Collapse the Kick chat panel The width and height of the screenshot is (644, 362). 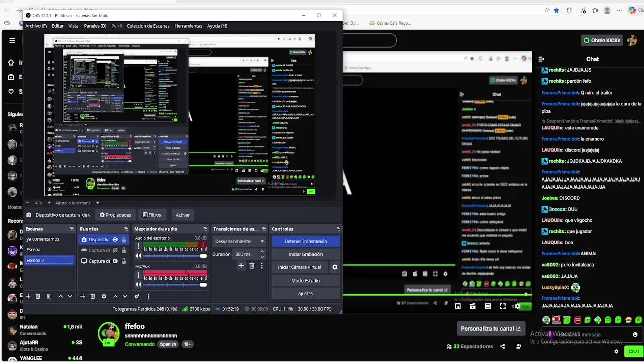tap(542, 59)
